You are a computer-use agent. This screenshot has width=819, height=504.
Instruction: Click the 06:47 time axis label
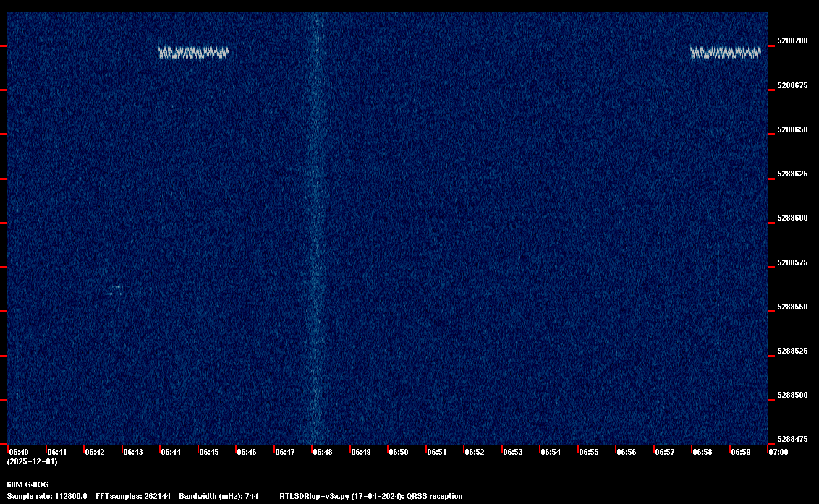284,452
